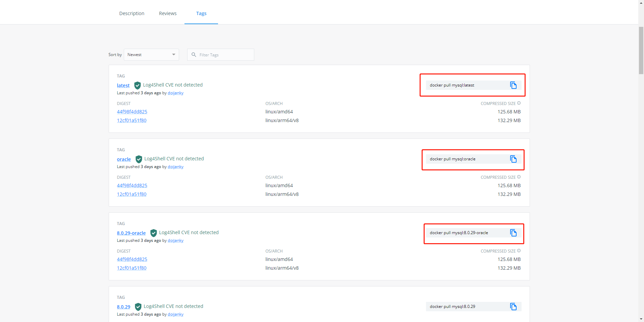Viewport: 644px width, 322px height.
Task: Click the search magnifier in Filter Tags
Action: point(194,55)
